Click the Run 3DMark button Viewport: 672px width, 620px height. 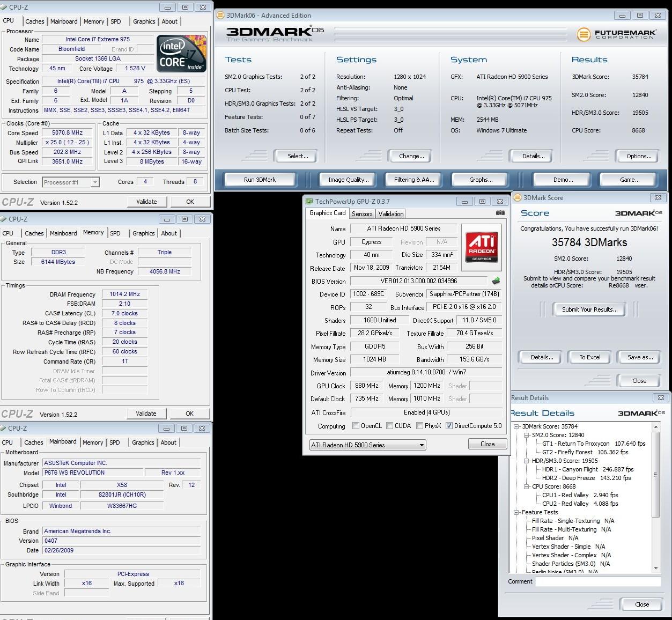tap(260, 180)
